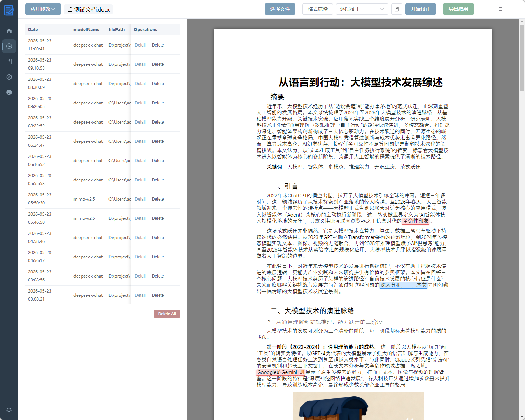Click the 测试文档.docx file name label

tap(92, 9)
